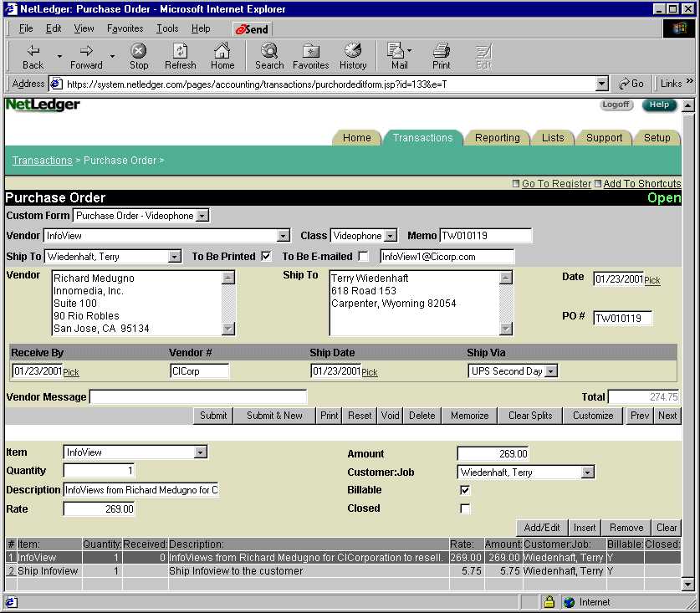Click the Submit button
The width and height of the screenshot is (700, 613).
point(213,416)
